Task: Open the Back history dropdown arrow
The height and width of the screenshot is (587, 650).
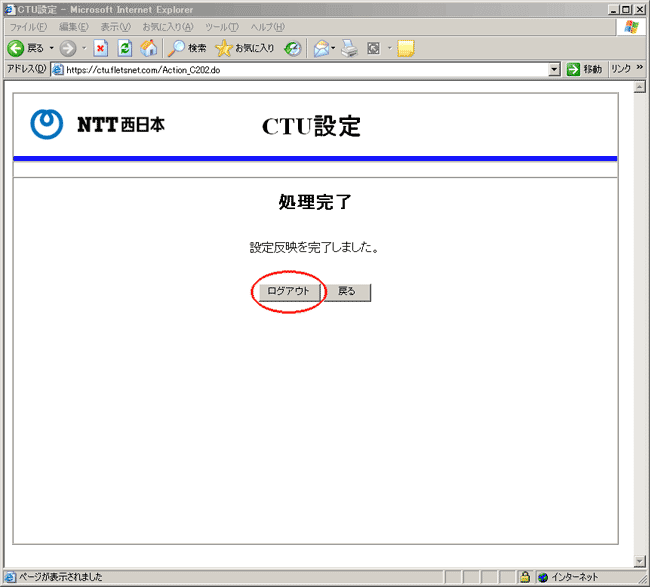Action: pos(51,49)
